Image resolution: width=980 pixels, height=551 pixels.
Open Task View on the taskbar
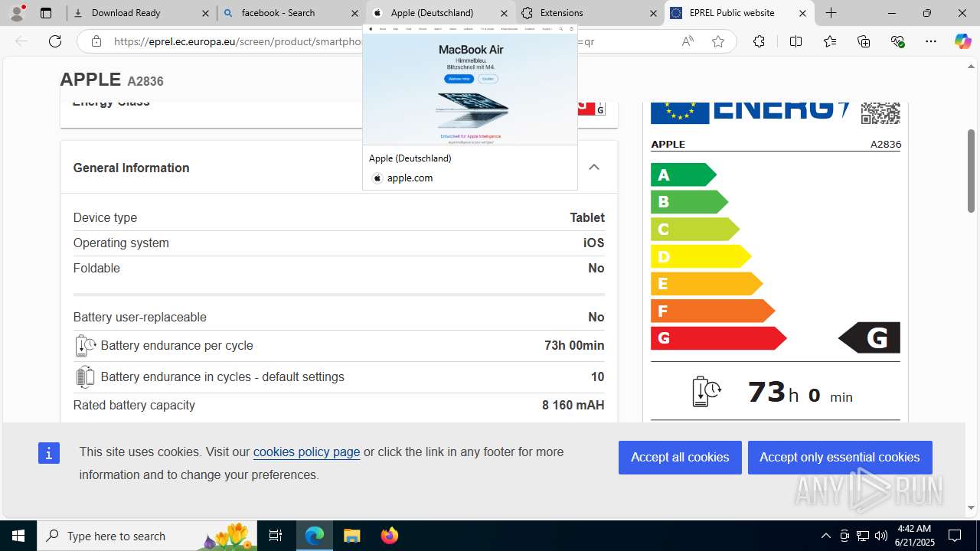coord(276,536)
